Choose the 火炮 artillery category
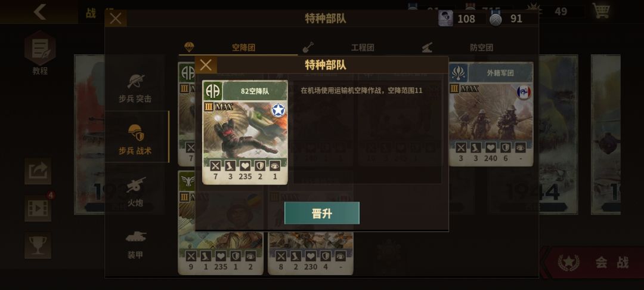The height and width of the screenshot is (290, 644). point(135,192)
